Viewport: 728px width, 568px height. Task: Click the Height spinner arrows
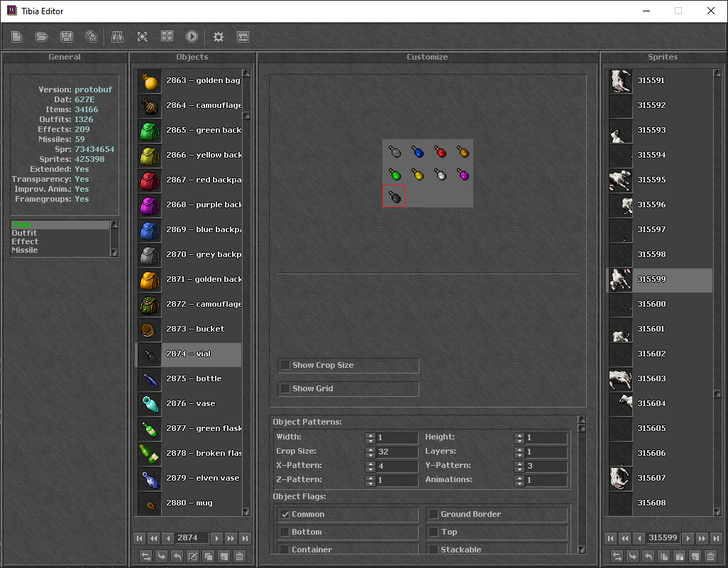[x=519, y=437]
